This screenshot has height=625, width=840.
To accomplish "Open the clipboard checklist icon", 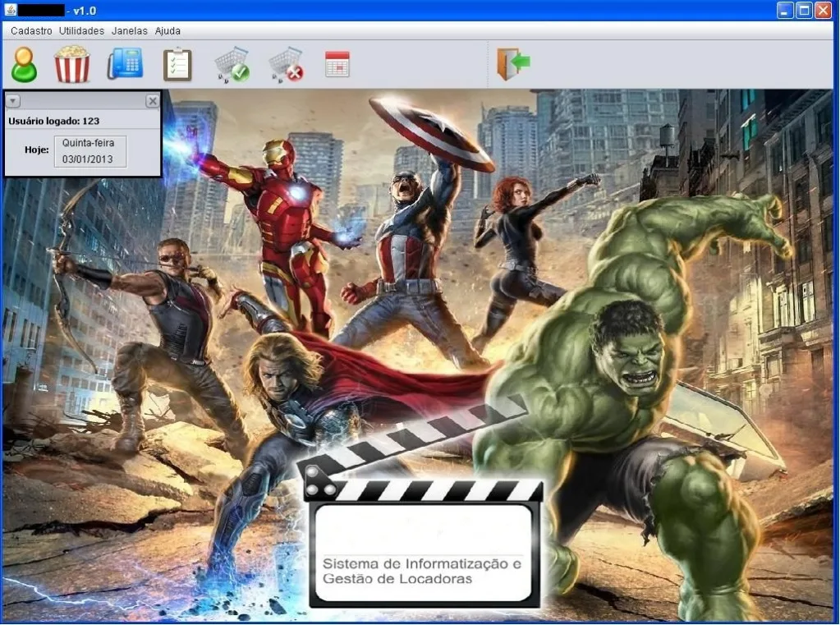I will click(177, 65).
